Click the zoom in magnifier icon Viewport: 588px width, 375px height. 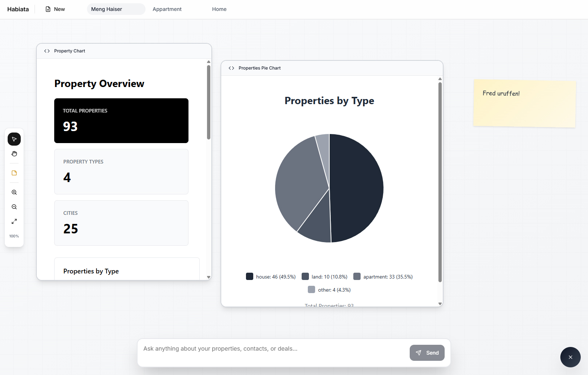[x=14, y=192]
